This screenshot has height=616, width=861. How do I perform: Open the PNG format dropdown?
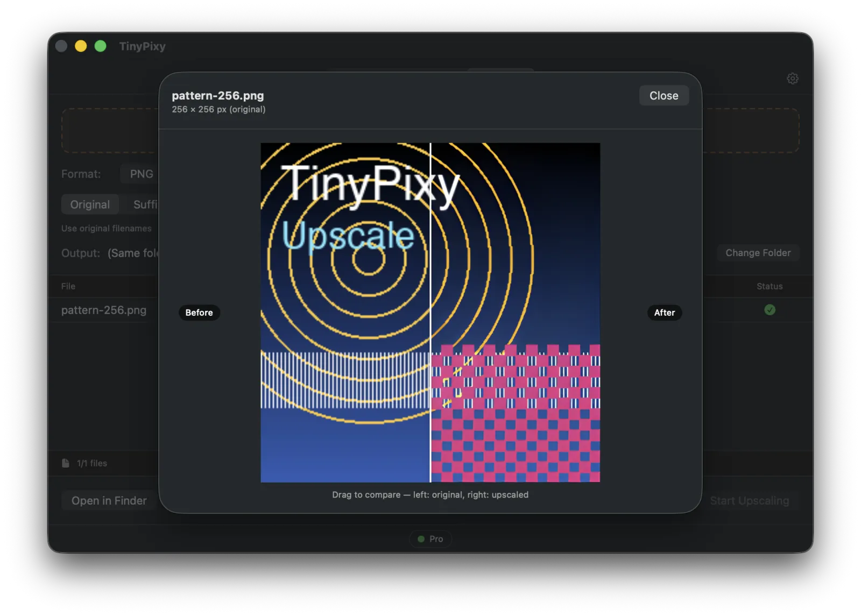[140, 174]
